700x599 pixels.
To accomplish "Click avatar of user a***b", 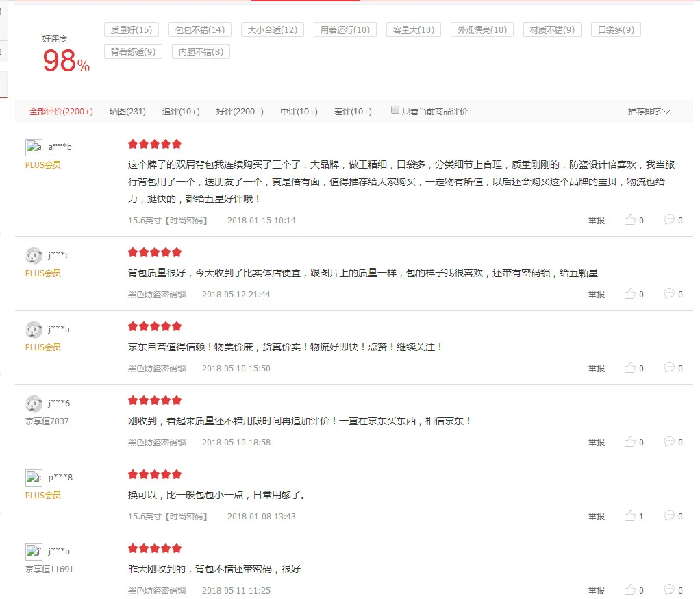I will [x=34, y=147].
